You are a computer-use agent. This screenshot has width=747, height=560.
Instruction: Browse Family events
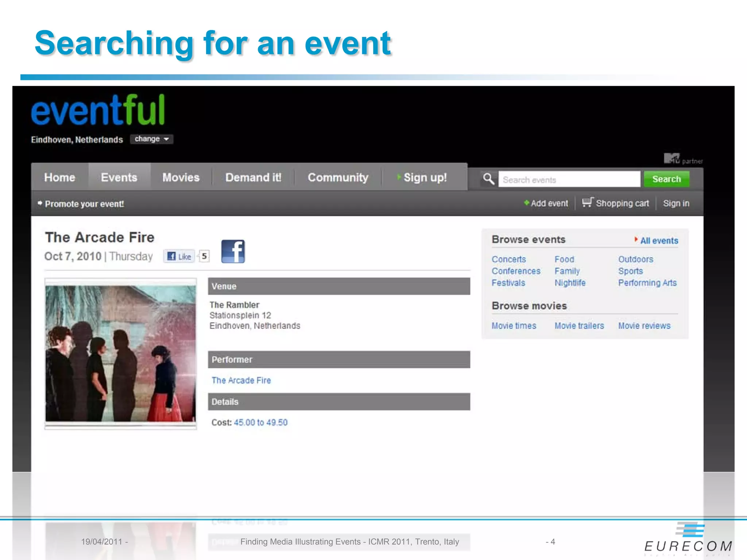coord(567,271)
